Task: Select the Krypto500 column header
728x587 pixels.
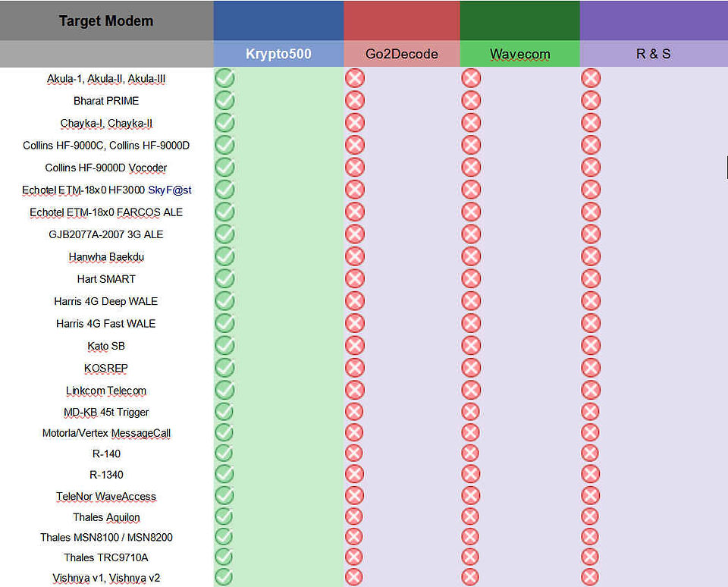Action: pos(278,54)
